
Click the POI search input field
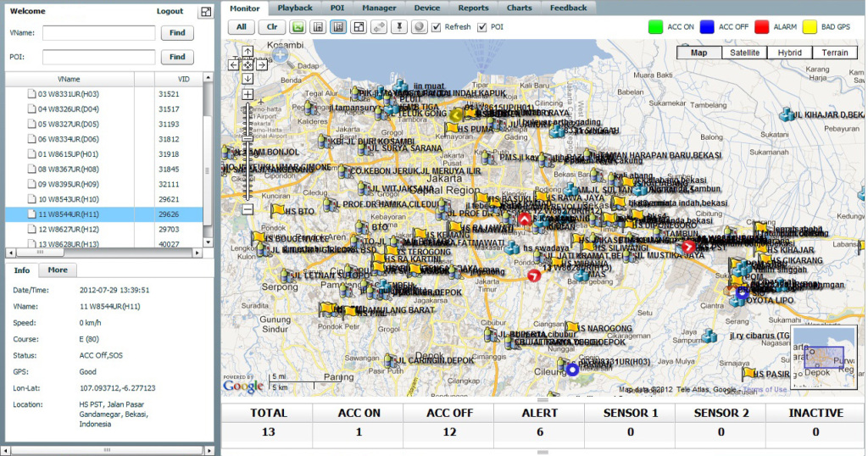(x=98, y=57)
